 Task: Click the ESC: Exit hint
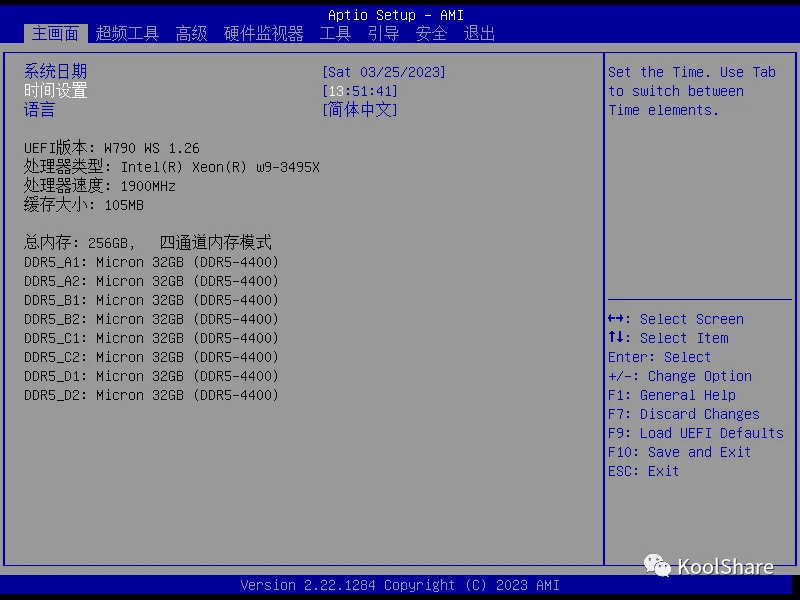pos(643,471)
